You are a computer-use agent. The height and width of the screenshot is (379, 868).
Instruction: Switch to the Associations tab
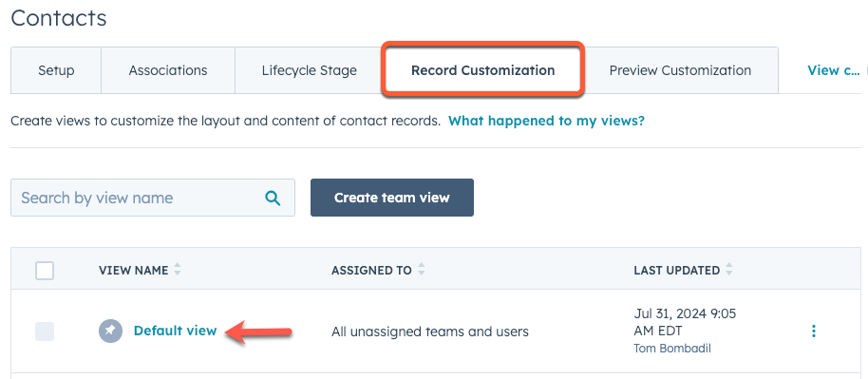click(x=168, y=70)
